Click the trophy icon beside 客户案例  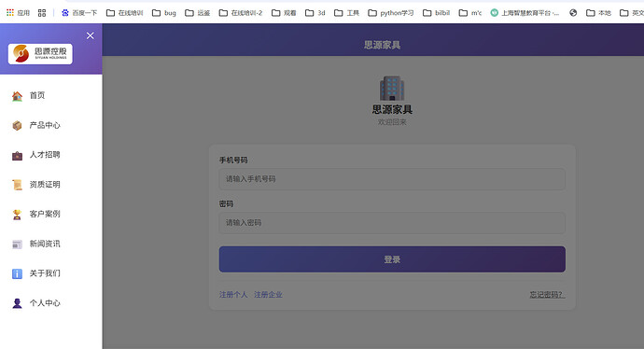click(x=17, y=215)
